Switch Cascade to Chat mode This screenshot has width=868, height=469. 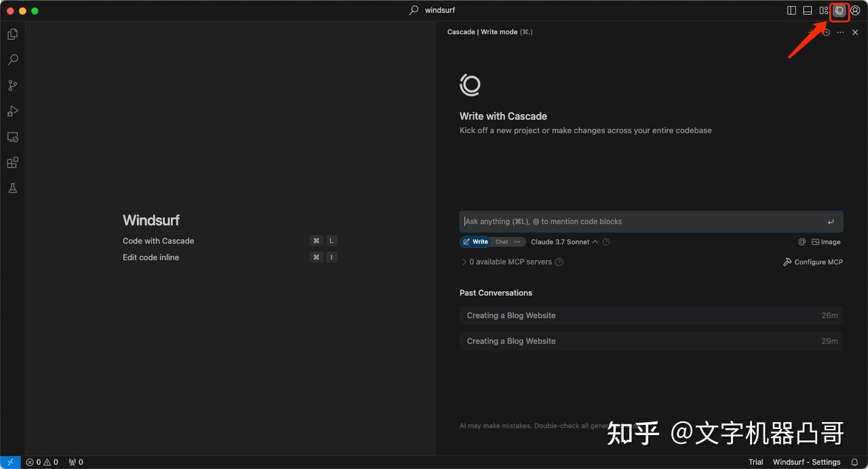[501, 242]
